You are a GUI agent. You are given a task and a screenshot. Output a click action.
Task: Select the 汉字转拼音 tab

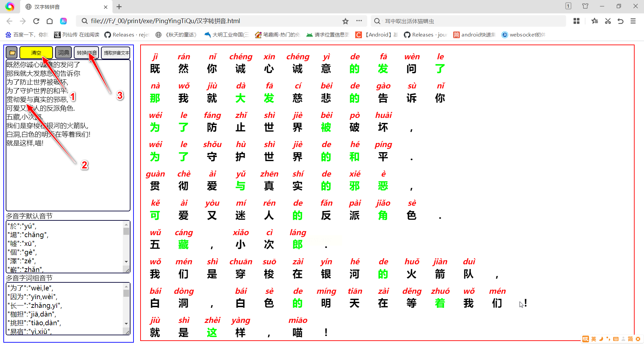tap(65, 7)
